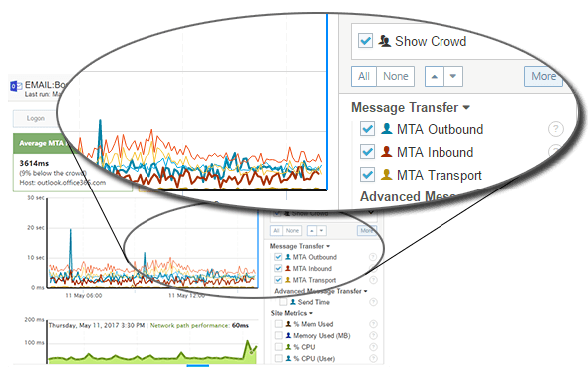The height and width of the screenshot is (379, 588).
Task: Uncheck MTA Transport in the magnified view
Action: click(367, 175)
